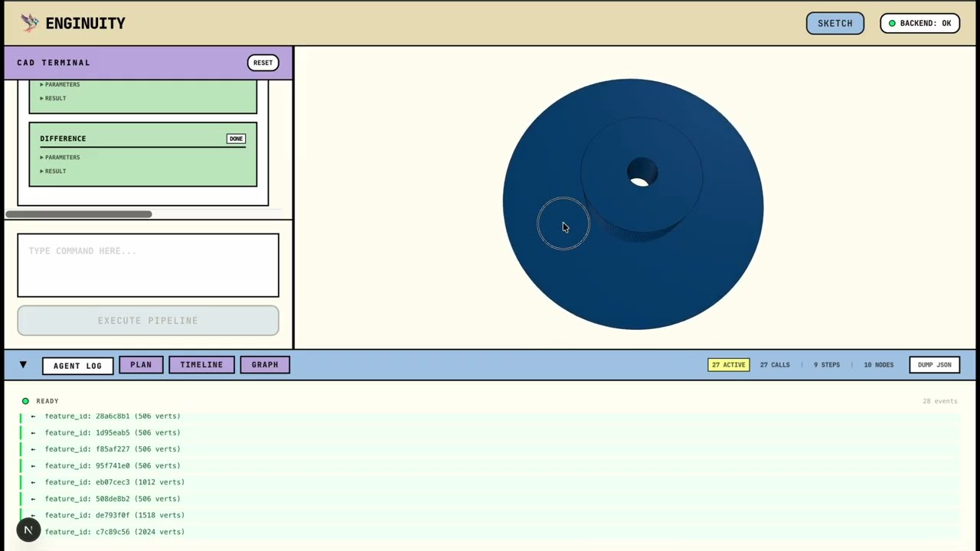The width and height of the screenshot is (980, 551).
Task: Switch to the PLAN tab
Action: pyautogui.click(x=141, y=365)
